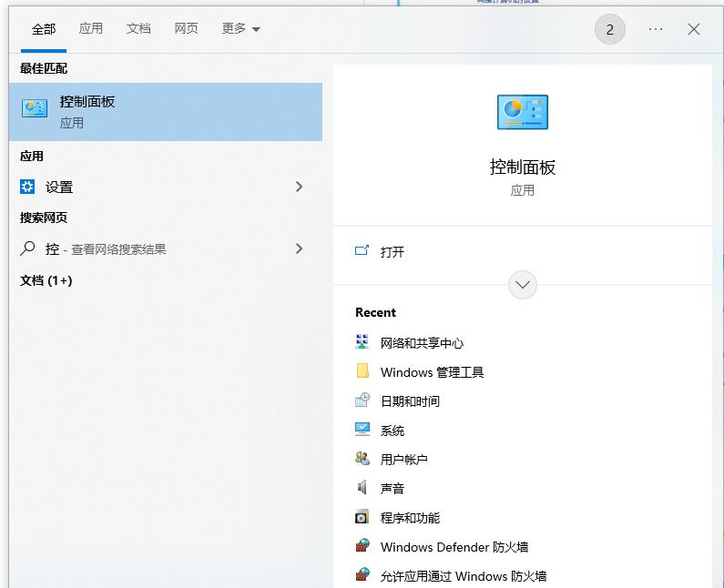Select the 设置 app result
This screenshot has height=588, width=724.
click(x=166, y=187)
